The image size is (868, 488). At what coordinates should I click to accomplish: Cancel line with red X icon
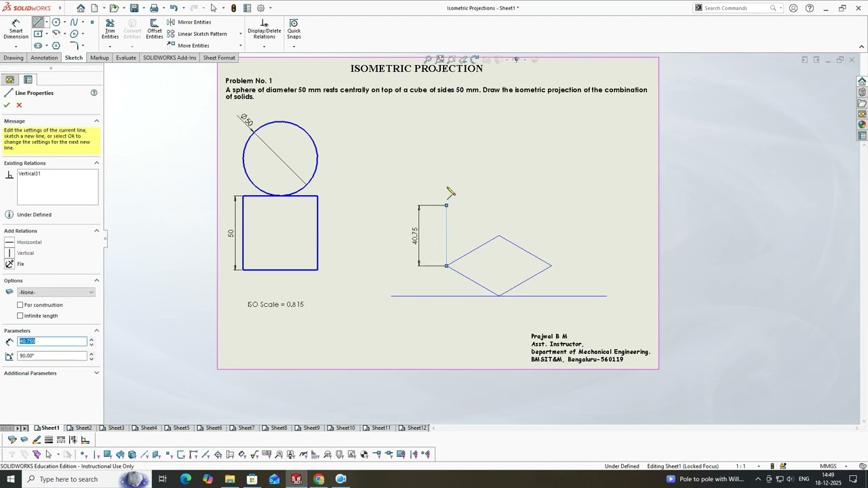[19, 105]
